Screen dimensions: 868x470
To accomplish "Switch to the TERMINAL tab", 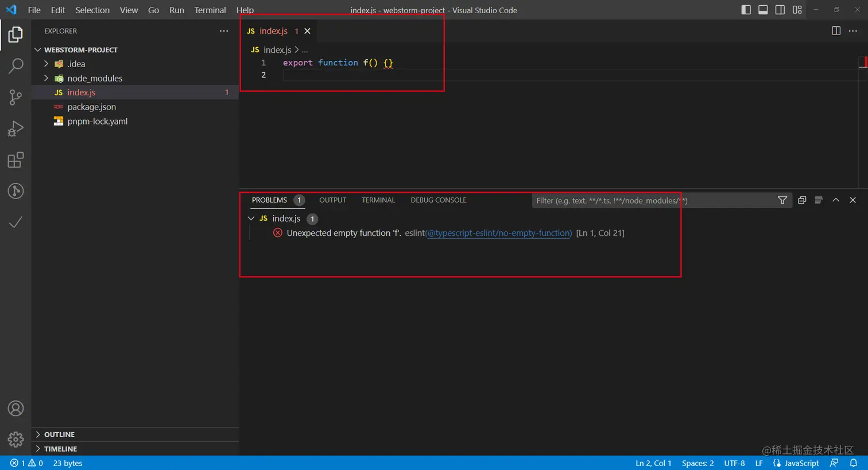I will coord(378,200).
